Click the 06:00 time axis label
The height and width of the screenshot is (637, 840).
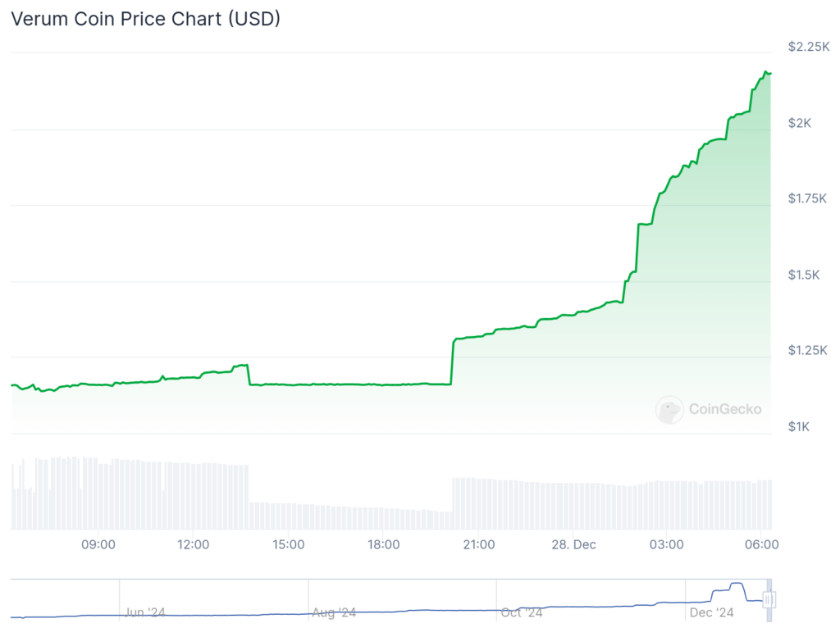762,544
